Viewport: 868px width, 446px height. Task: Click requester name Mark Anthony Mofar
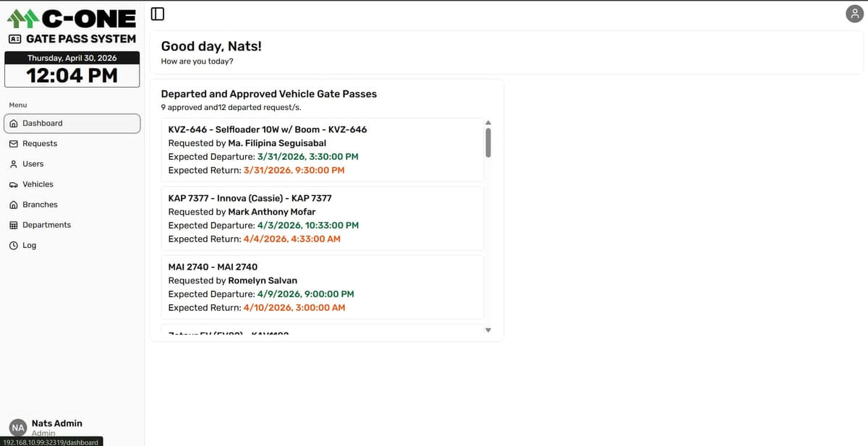coord(272,212)
